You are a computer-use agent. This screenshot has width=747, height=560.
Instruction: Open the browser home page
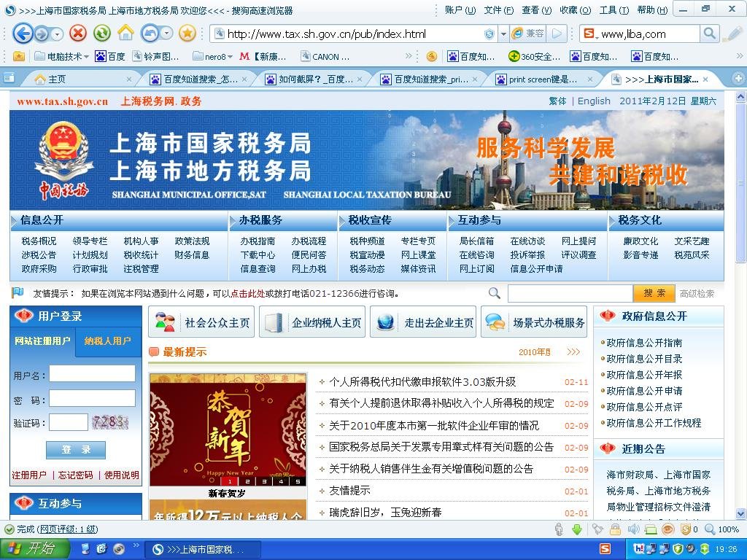(x=126, y=34)
